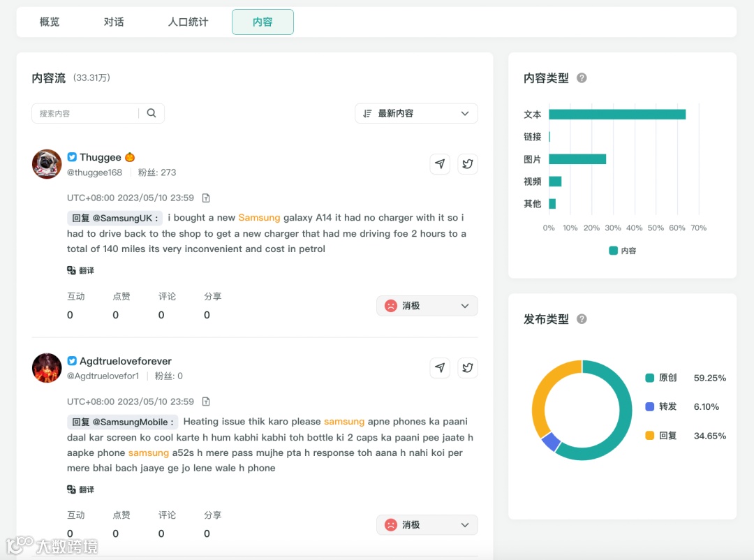Select the 内容 tab
Image resolution: width=754 pixels, height=560 pixels.
[263, 22]
